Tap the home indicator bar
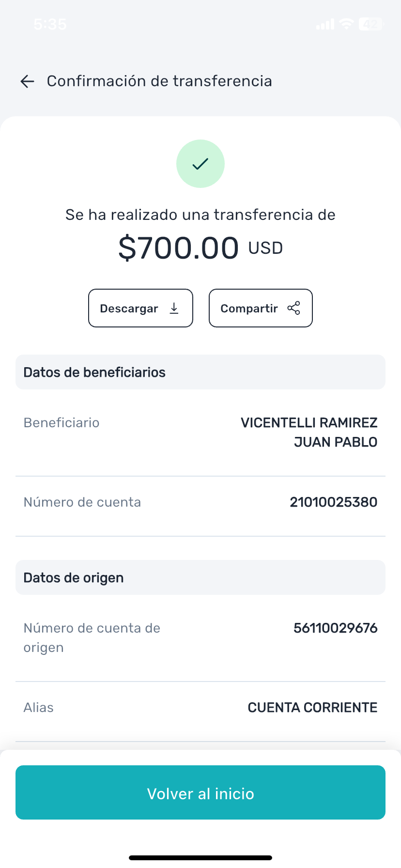Image resolution: width=401 pixels, height=868 pixels. click(x=200, y=858)
